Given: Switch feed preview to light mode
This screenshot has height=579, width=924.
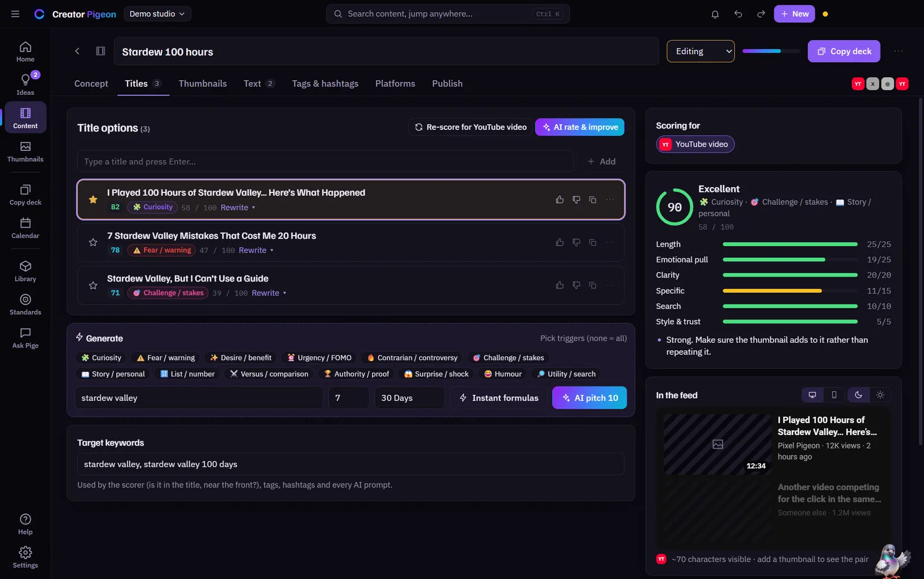Looking at the screenshot, I should point(880,395).
